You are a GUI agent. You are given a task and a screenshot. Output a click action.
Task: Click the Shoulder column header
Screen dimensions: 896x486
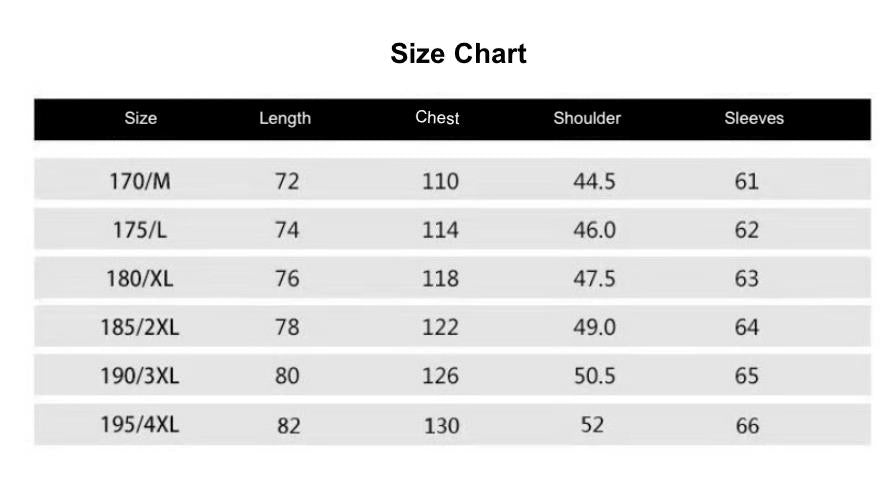587,118
